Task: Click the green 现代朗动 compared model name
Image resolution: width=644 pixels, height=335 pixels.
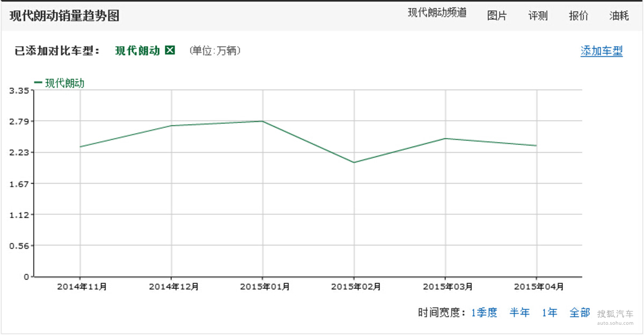Action: [x=137, y=50]
